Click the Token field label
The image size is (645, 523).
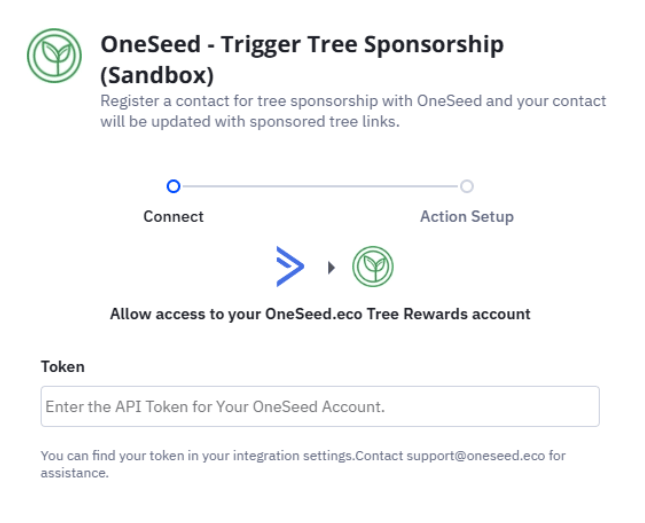[62, 367]
